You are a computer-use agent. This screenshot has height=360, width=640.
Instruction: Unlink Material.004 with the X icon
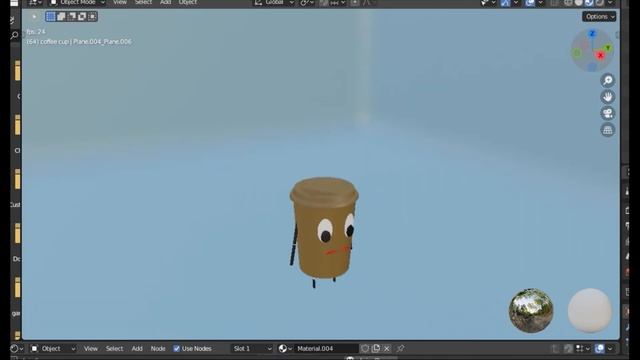(x=387, y=349)
